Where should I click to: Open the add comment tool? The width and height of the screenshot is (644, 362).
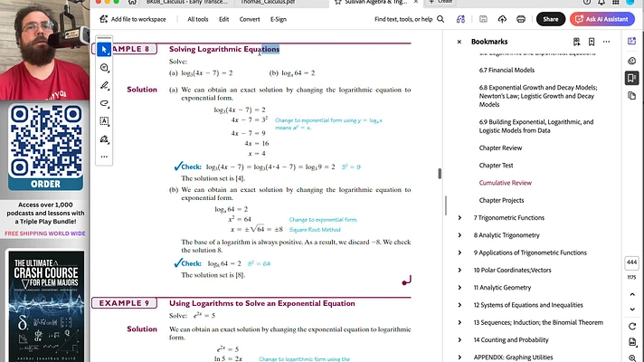(104, 68)
